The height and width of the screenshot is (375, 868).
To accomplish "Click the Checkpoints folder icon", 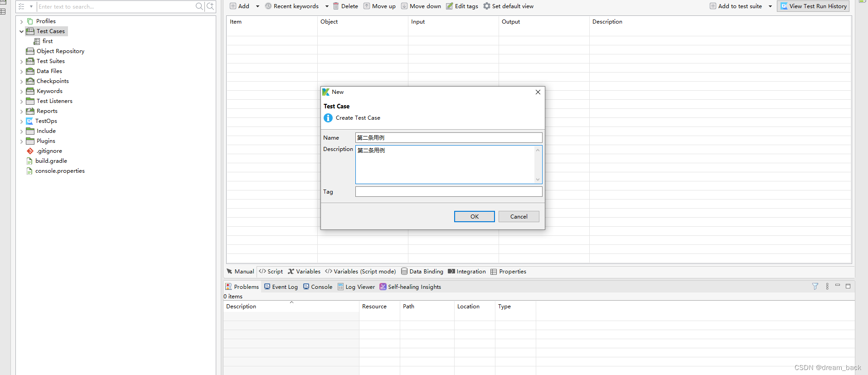I will point(30,81).
